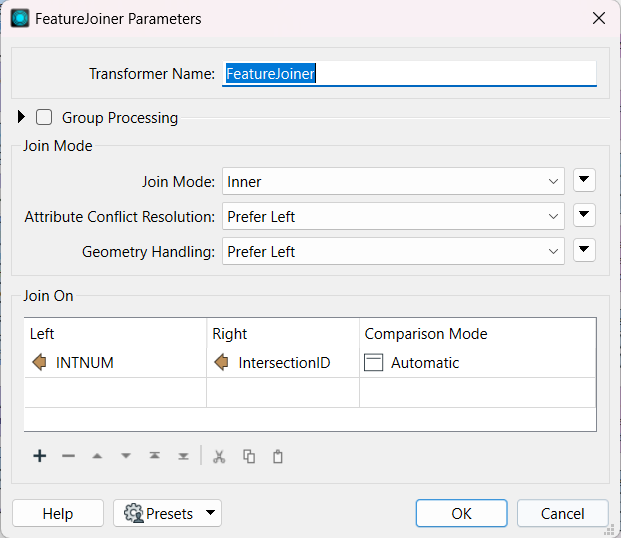Click the icon next to Automatic
The width and height of the screenshot is (621, 538).
click(x=373, y=362)
